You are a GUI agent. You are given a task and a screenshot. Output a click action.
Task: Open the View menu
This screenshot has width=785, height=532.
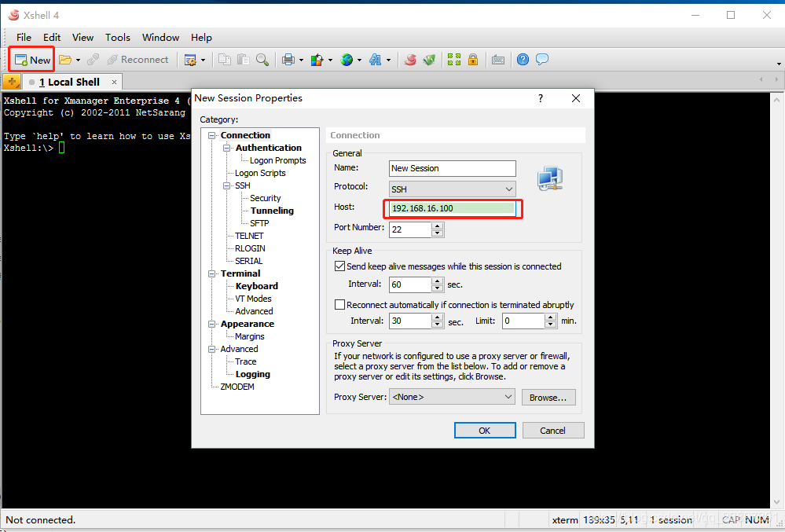83,38
